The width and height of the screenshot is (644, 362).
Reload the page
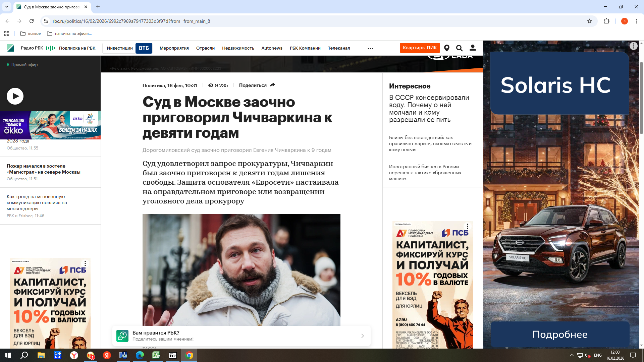(32, 21)
